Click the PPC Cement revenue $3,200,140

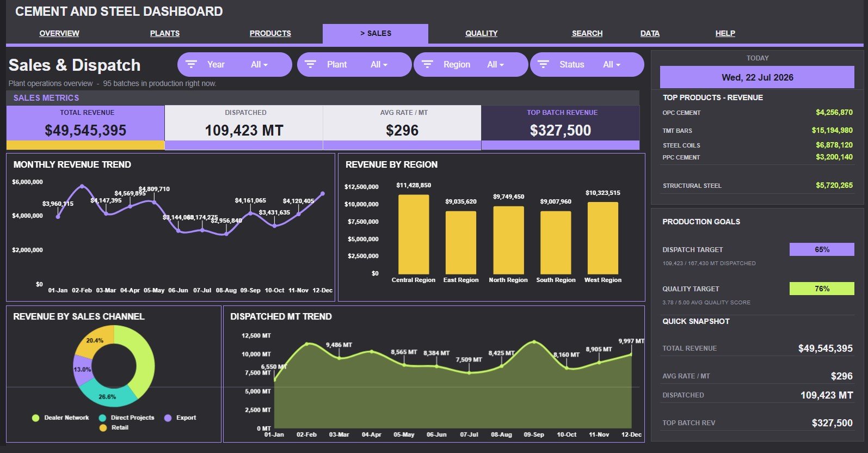834,157
